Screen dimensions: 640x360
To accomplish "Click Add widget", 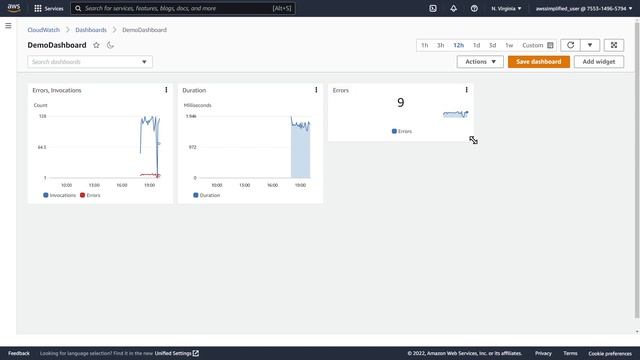I will pos(598,62).
